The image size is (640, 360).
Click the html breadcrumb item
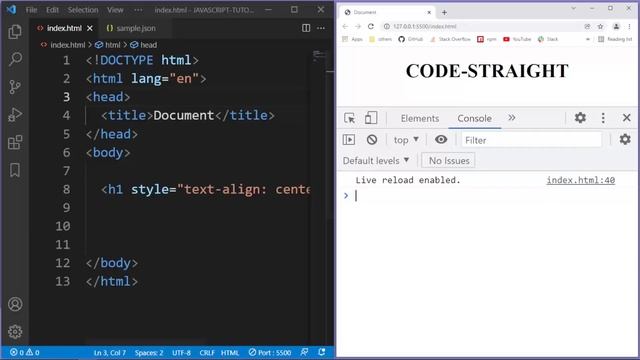pyautogui.click(x=108, y=45)
